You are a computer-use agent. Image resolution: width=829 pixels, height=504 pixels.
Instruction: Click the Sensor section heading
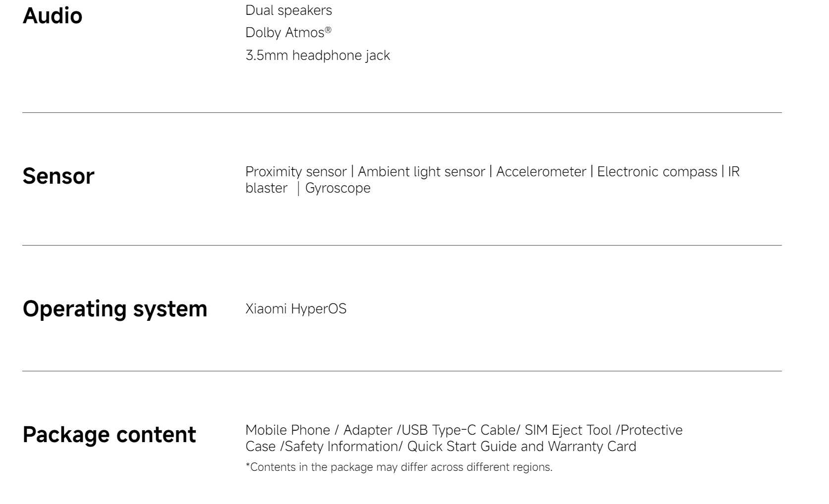(58, 176)
